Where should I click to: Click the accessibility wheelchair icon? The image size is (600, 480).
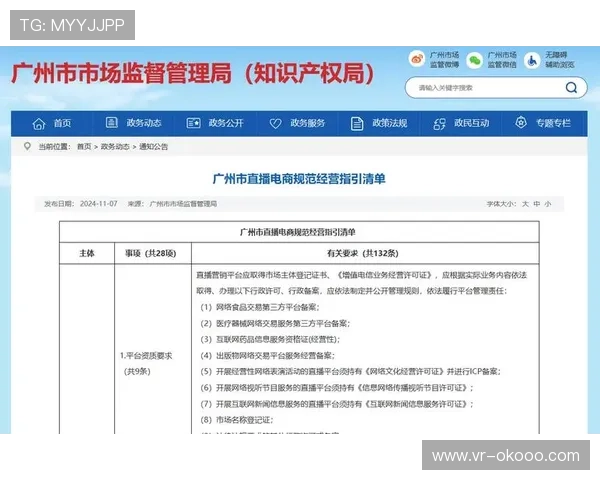pyautogui.click(x=532, y=60)
